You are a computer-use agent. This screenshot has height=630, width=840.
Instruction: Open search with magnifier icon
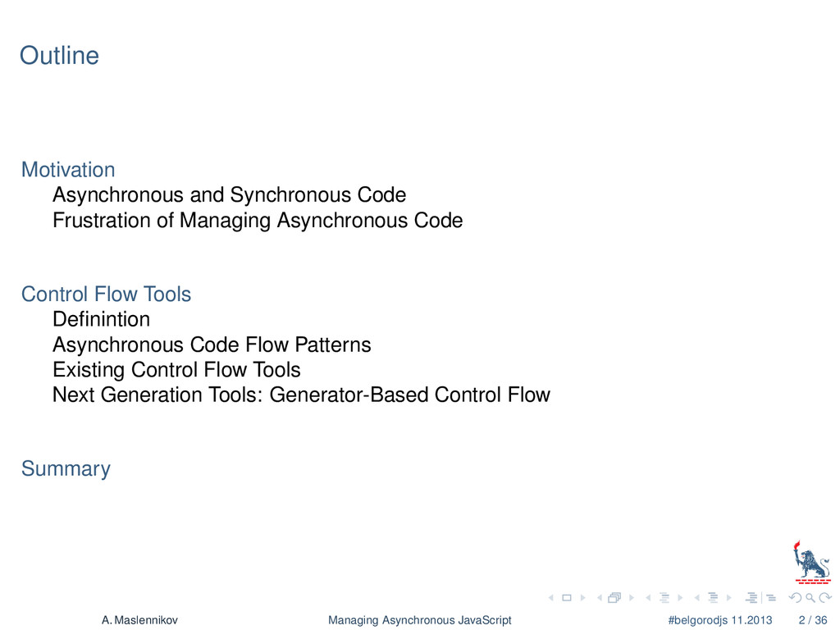[810, 598]
